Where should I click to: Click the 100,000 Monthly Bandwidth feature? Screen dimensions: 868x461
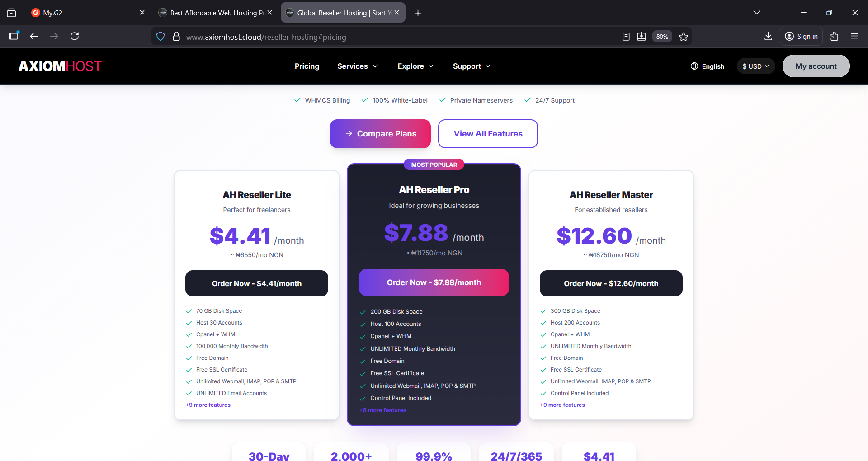[x=232, y=346]
